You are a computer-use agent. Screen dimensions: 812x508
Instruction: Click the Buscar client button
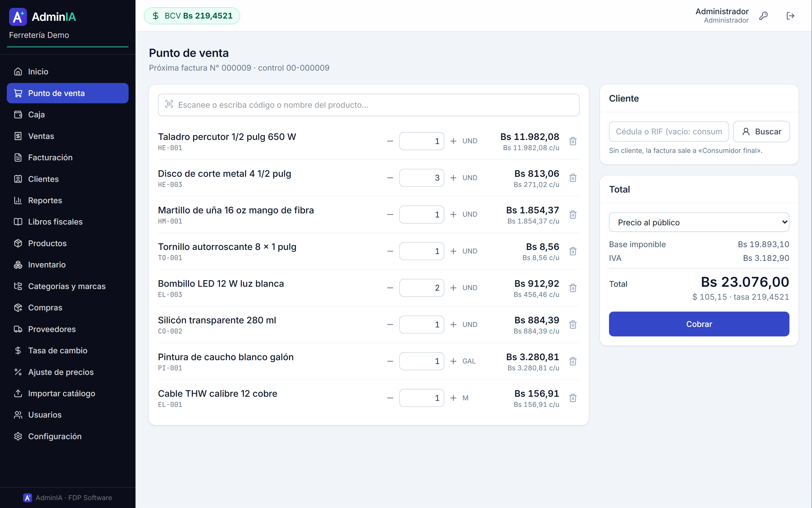click(x=761, y=131)
